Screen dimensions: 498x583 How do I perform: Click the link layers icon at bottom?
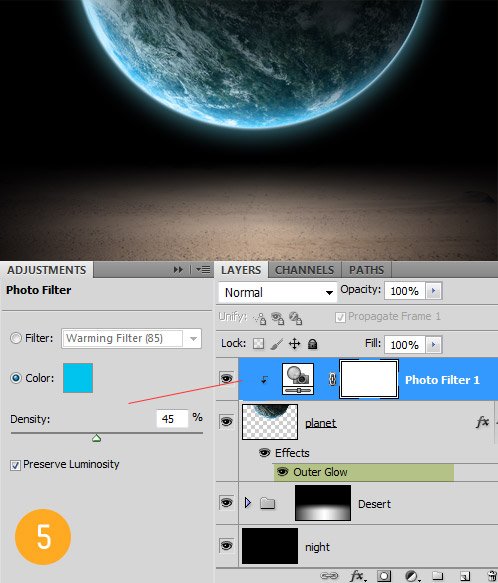(x=329, y=576)
